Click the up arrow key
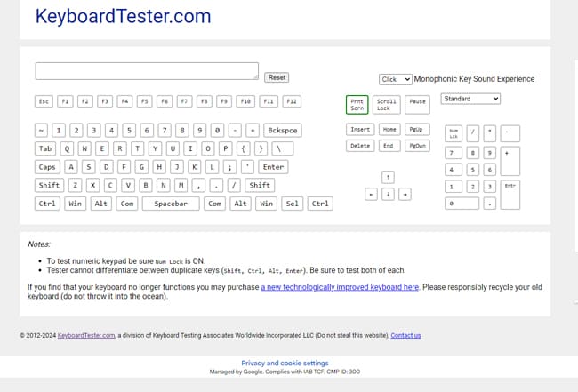 (388, 177)
